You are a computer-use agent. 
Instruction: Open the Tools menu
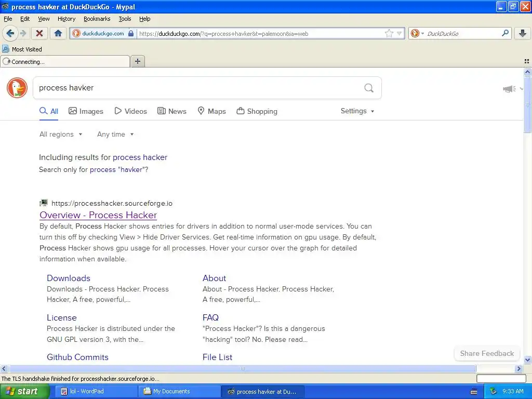[x=125, y=19]
